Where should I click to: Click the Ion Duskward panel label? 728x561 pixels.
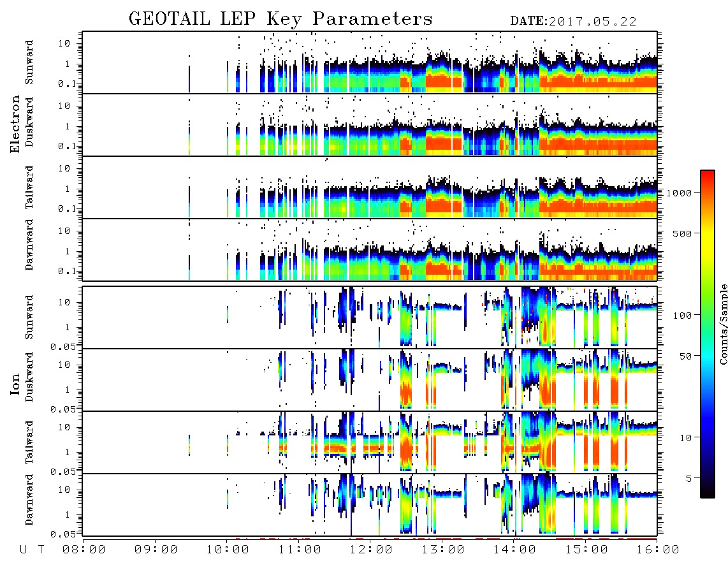[29, 377]
